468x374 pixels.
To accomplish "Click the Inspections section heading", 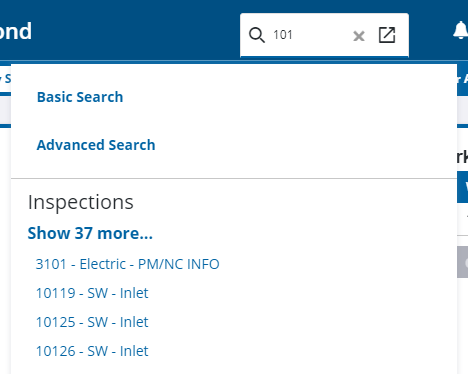I will click(81, 202).
